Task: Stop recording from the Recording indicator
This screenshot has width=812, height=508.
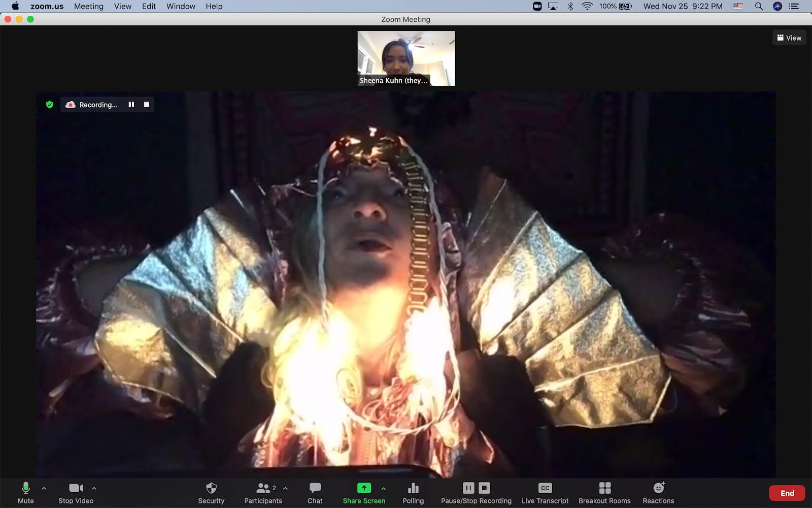Action: (147, 105)
